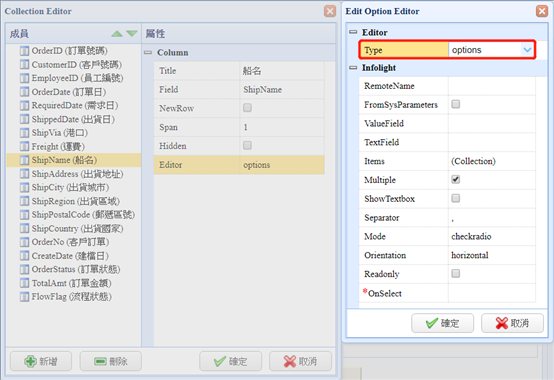Confirm with 確定 in Edit Option Editor
Screen dimensions: 554x380
pyautogui.click(x=442, y=323)
